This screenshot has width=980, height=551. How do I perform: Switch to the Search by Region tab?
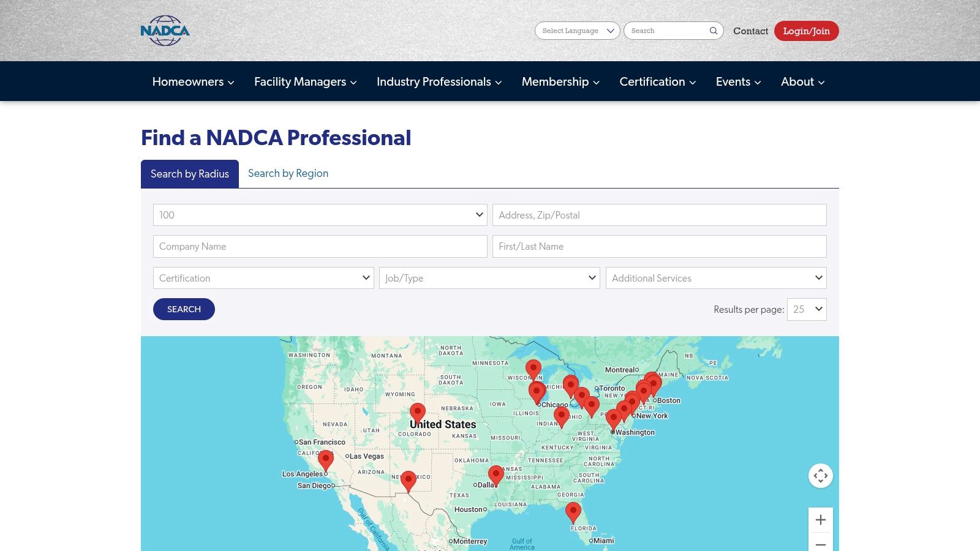[x=288, y=173]
